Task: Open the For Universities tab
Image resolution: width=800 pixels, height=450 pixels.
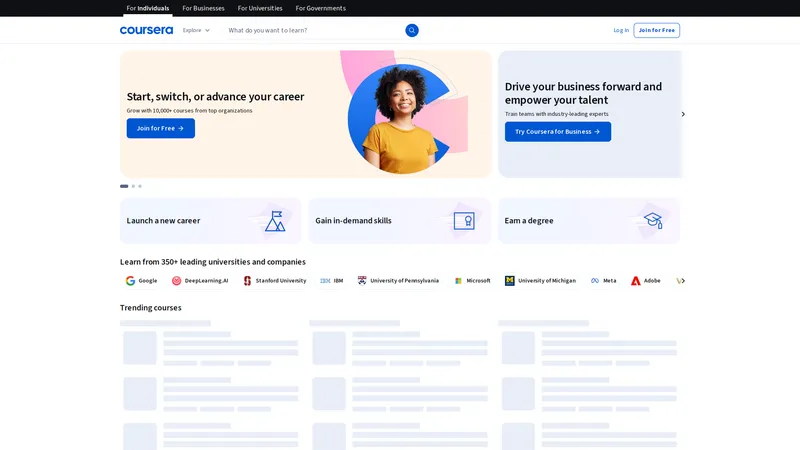Action: [x=260, y=8]
